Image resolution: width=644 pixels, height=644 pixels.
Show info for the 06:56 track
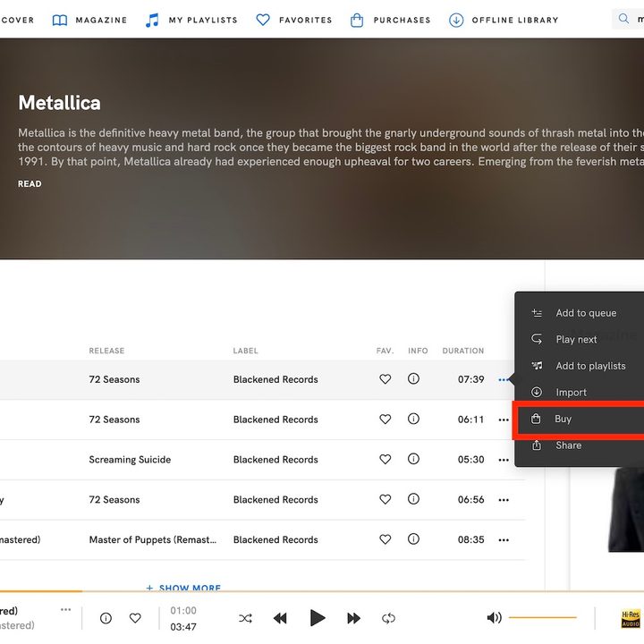tap(413, 499)
